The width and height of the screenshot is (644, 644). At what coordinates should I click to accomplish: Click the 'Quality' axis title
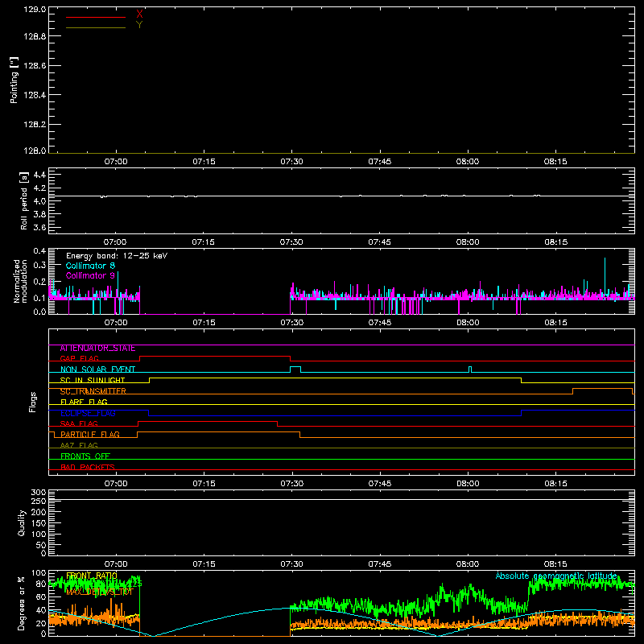22,522
